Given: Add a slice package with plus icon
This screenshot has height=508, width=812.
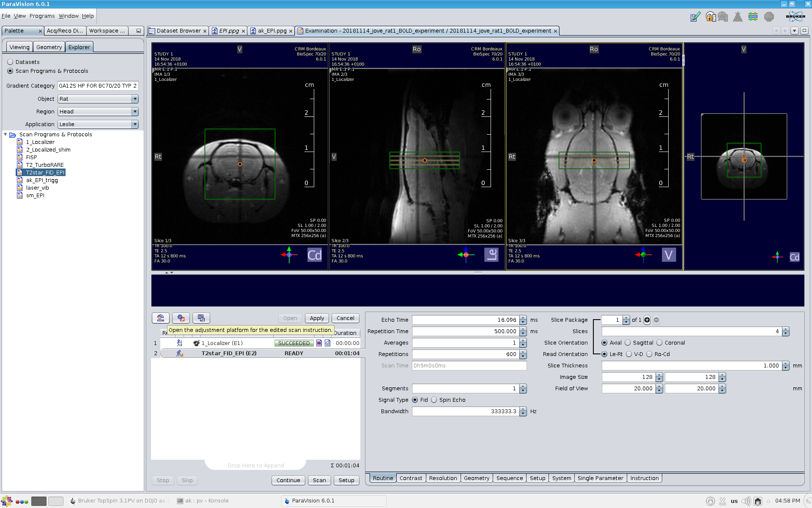Looking at the screenshot, I should tap(647, 320).
